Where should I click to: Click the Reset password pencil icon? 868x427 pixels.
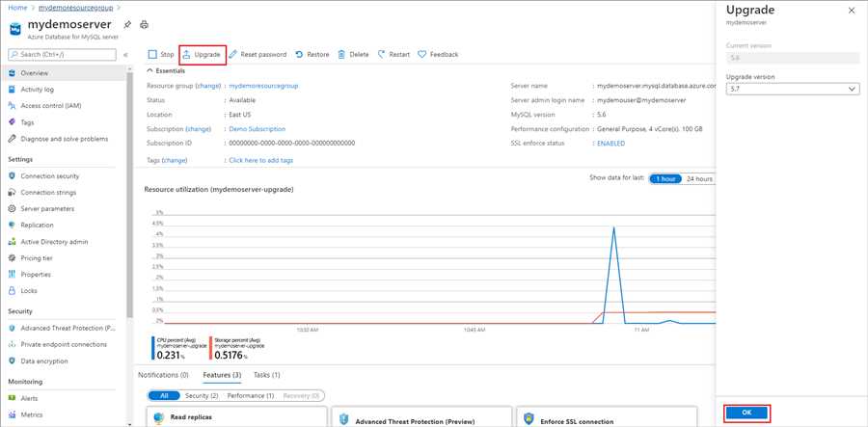click(x=233, y=54)
